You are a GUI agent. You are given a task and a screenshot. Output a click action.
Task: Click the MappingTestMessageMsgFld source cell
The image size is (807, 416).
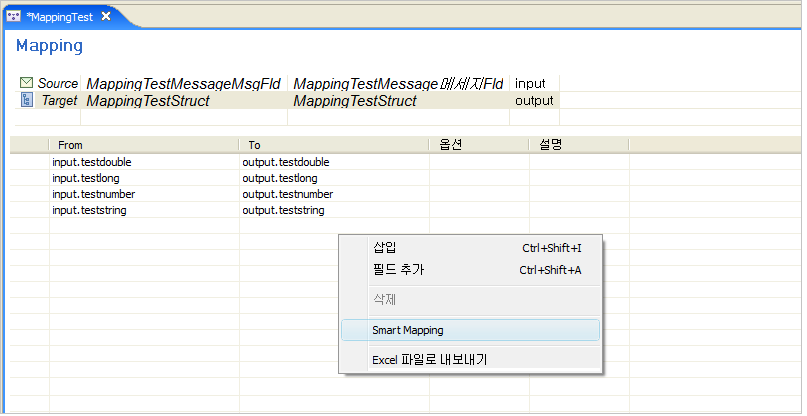point(184,83)
